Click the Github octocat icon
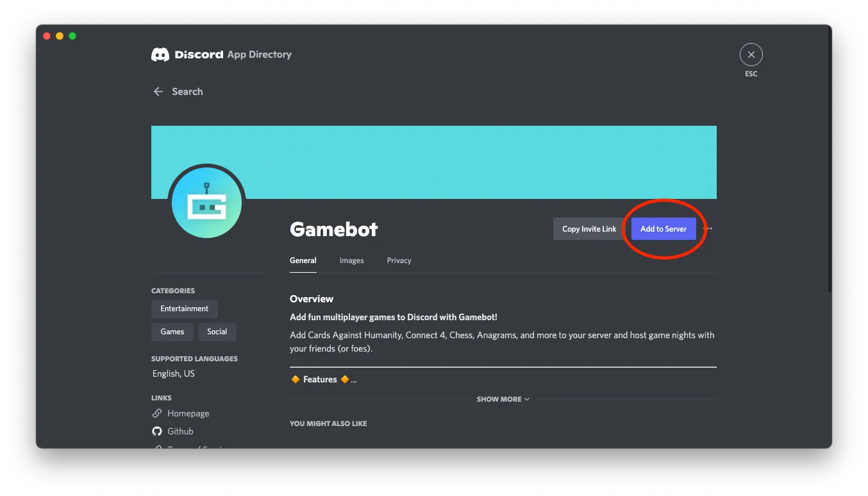Image resolution: width=868 pixels, height=496 pixels. coord(157,432)
